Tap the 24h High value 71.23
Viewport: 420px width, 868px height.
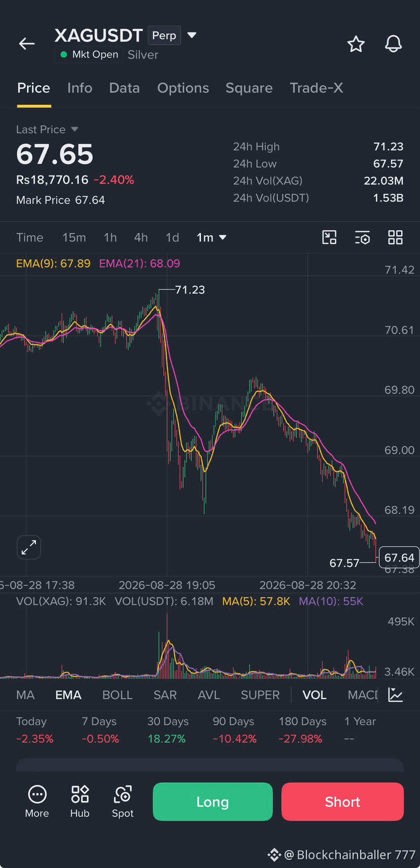click(389, 147)
